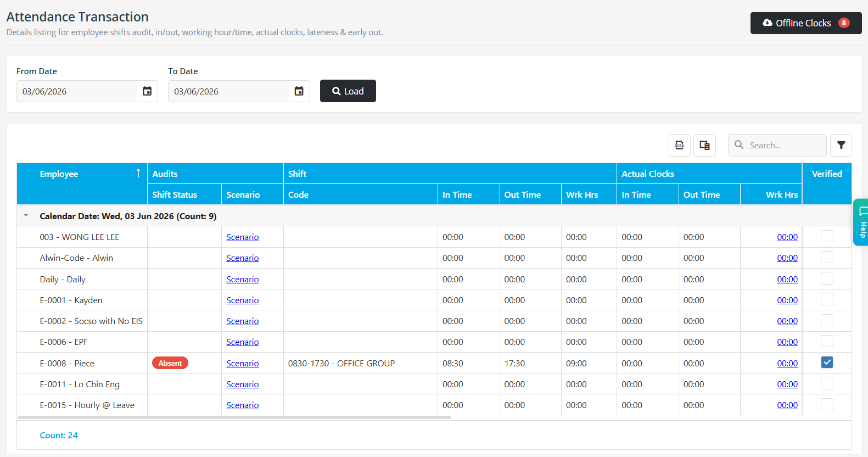Screen dimensions: 868x457
Task: Tick Verified for E-0001 - Kayden
Action: [x=827, y=299]
